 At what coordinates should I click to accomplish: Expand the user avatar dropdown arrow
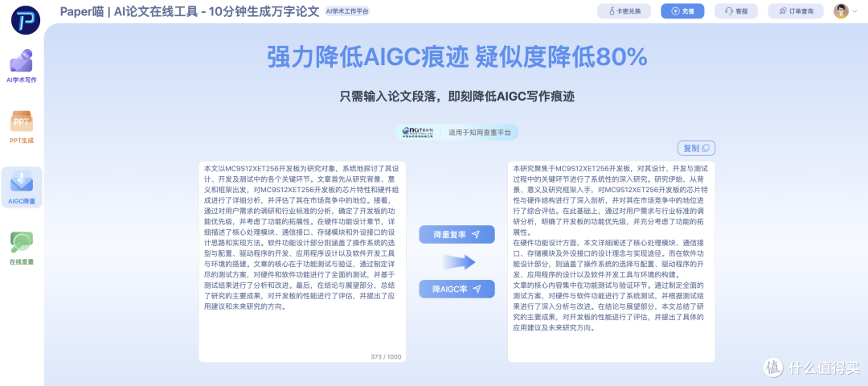pyautogui.click(x=854, y=11)
